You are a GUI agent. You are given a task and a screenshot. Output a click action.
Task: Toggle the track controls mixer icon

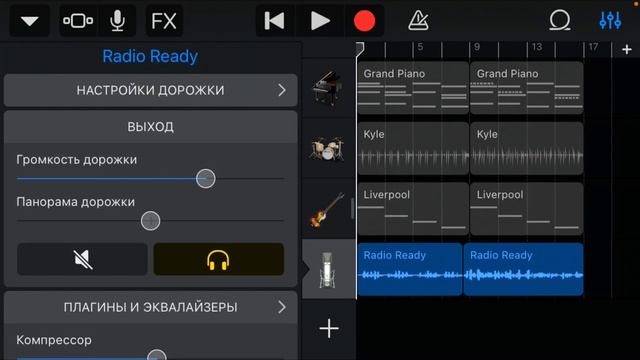click(610, 20)
